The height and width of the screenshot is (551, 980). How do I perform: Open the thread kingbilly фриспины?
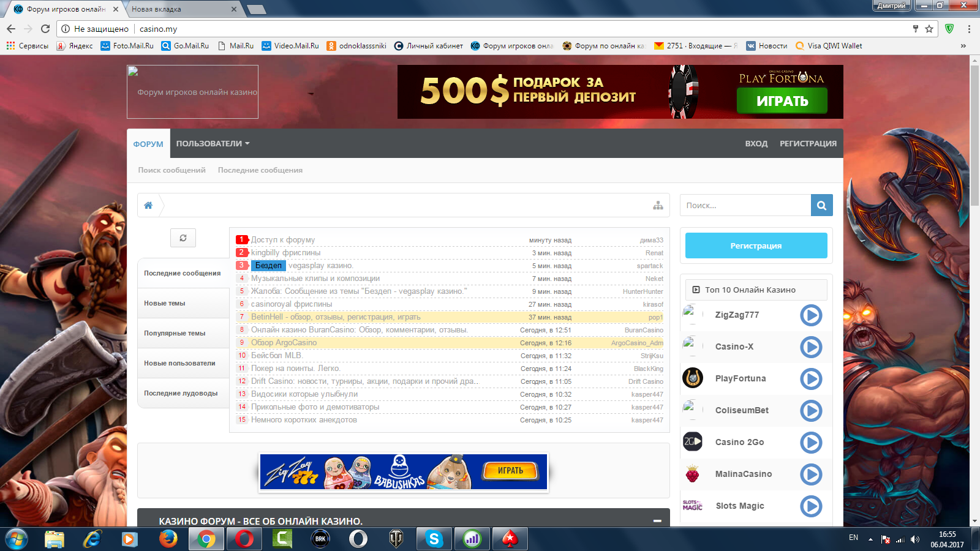pos(285,253)
